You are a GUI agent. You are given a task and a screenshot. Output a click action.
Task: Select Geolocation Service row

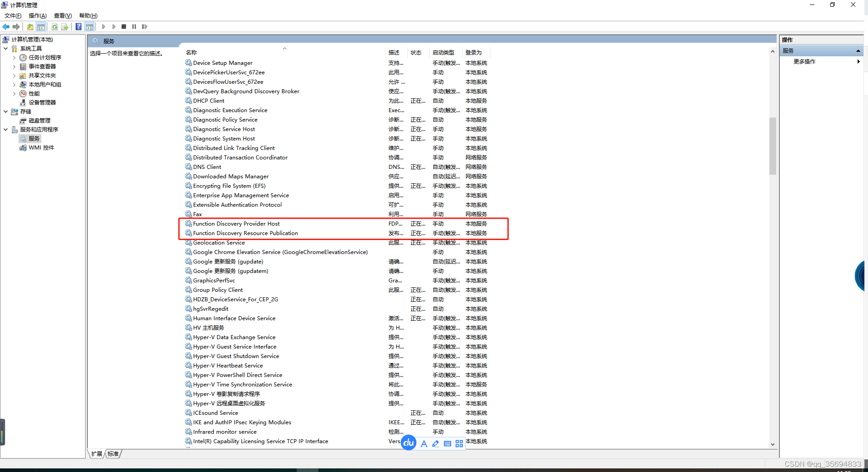[x=336, y=243]
